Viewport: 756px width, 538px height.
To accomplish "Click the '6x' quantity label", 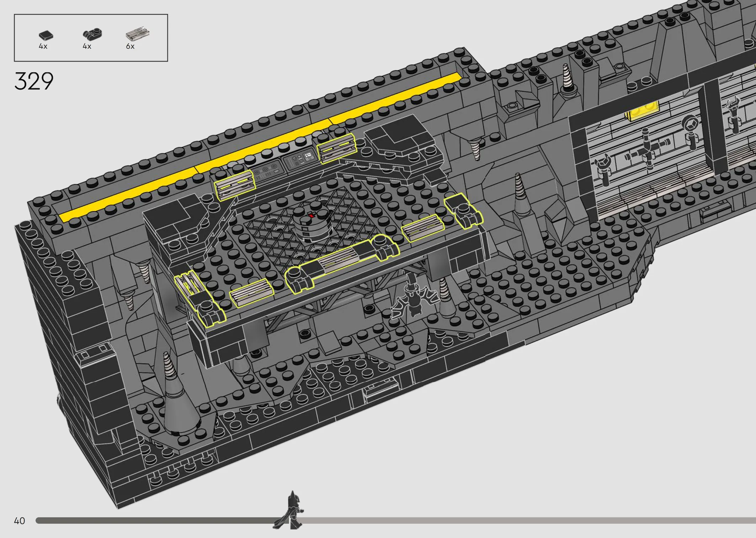I will click(130, 46).
